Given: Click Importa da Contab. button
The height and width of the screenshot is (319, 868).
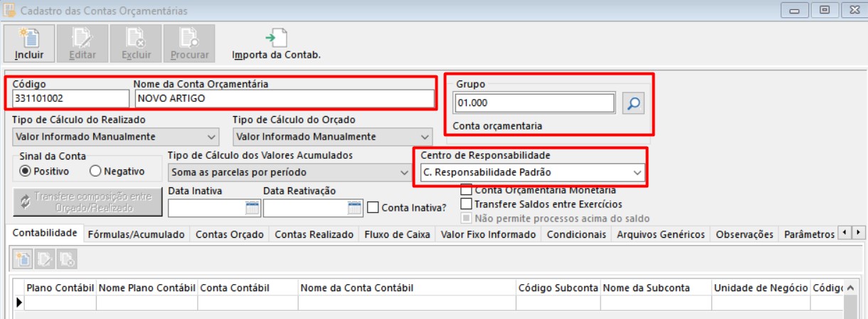Looking at the screenshot, I should click(x=276, y=44).
